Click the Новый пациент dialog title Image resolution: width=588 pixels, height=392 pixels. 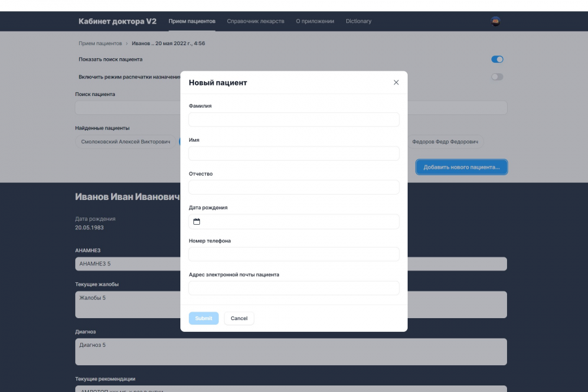tap(218, 82)
